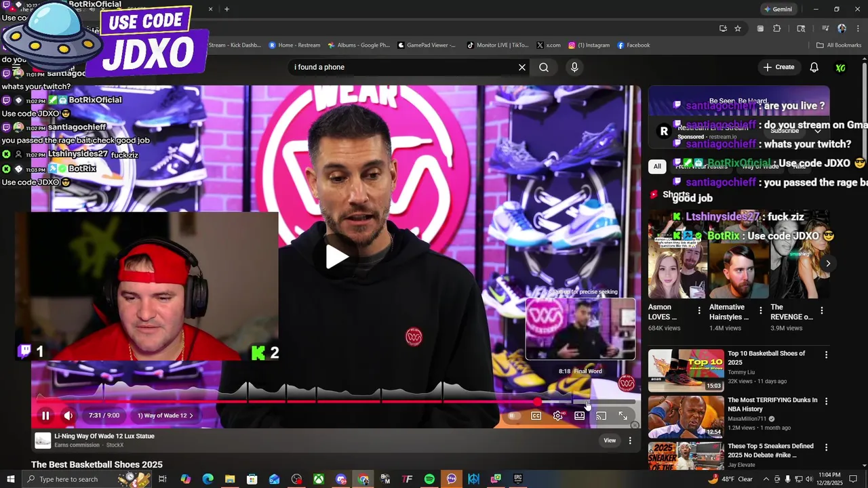
Task: Open options for the Top 5 Sneakers video
Action: [x=826, y=447]
